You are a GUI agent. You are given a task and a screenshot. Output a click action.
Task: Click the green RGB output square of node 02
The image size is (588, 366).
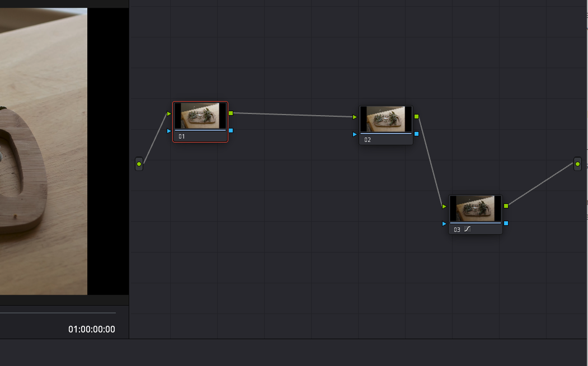click(415, 117)
